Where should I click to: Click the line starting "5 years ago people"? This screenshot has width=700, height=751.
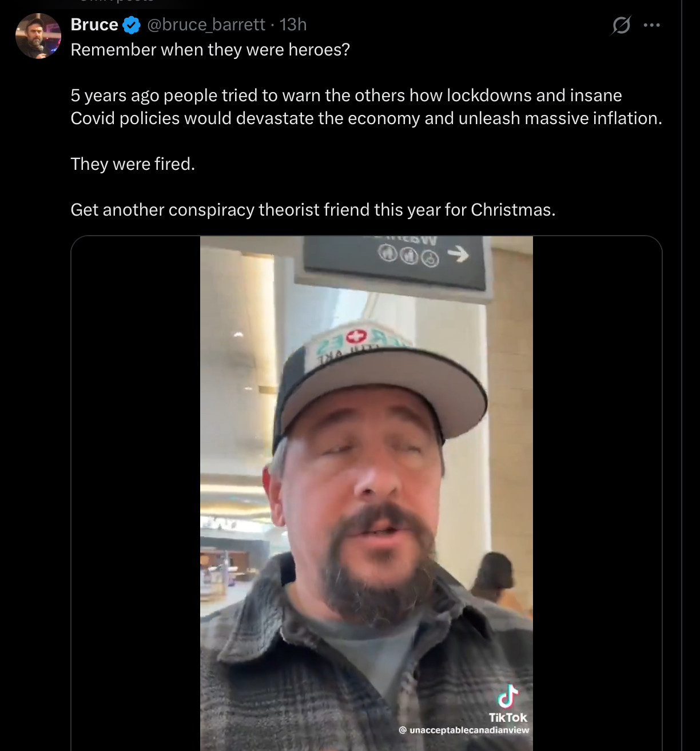click(346, 96)
